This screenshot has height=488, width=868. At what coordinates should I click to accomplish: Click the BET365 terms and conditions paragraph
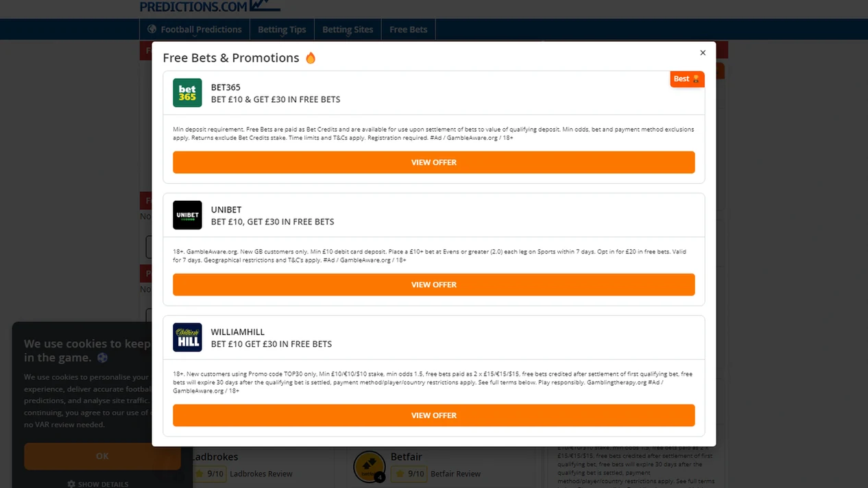tap(434, 134)
